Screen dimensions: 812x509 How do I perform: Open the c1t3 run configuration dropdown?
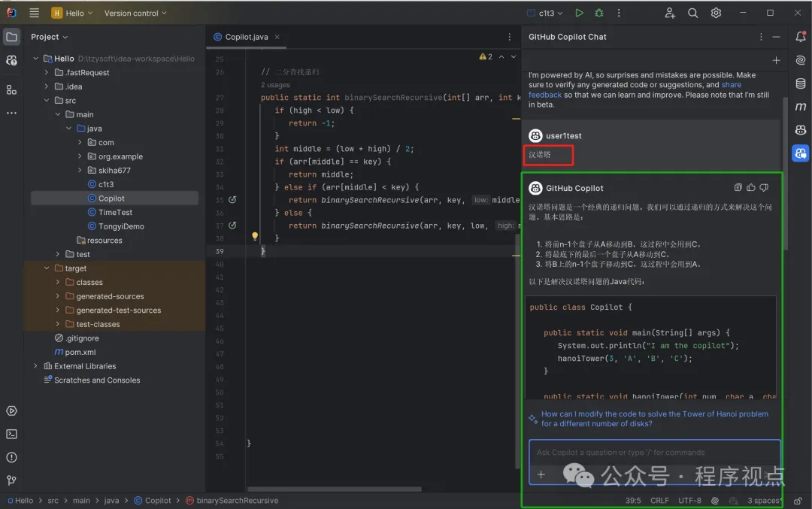(545, 13)
